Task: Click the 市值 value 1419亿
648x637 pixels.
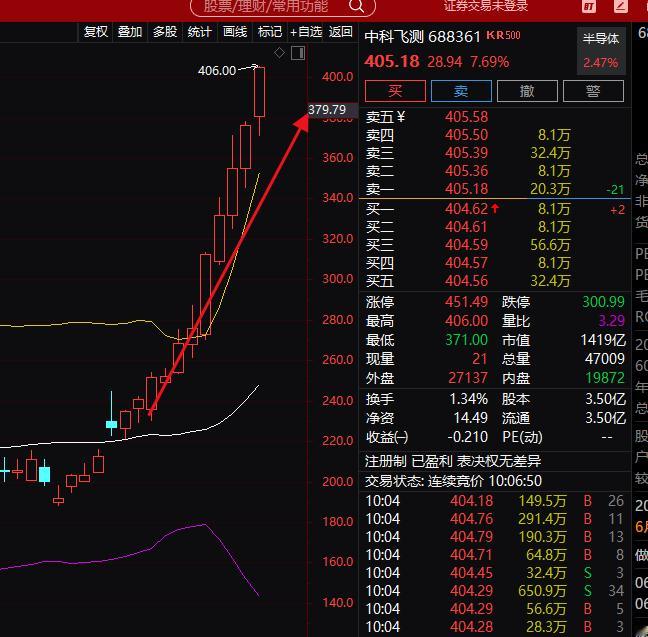Action: click(x=603, y=340)
